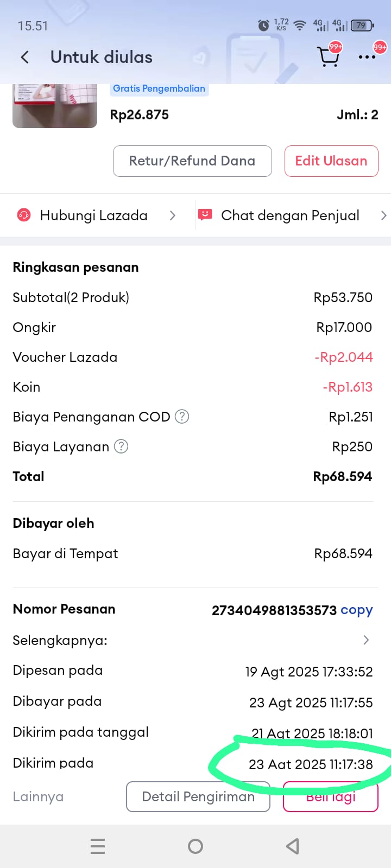Tap Edit Ulasan button
The height and width of the screenshot is (868, 391).
click(331, 161)
